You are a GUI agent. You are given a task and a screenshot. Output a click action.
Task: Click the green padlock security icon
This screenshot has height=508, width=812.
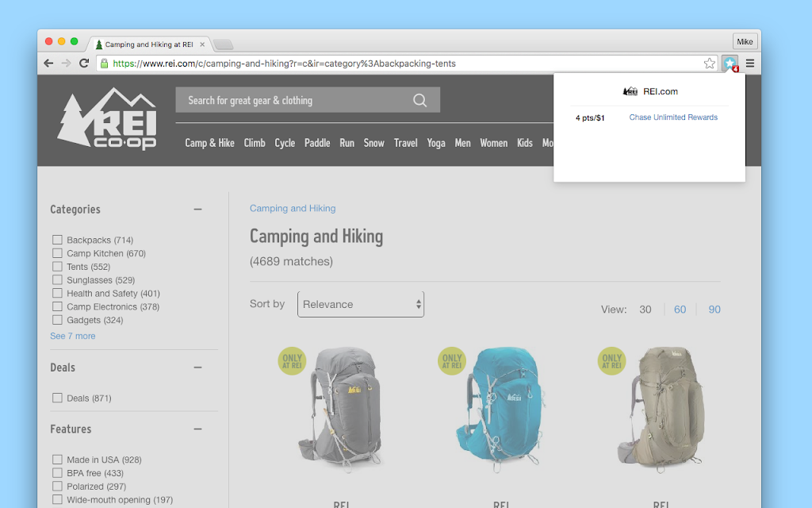[x=104, y=63]
